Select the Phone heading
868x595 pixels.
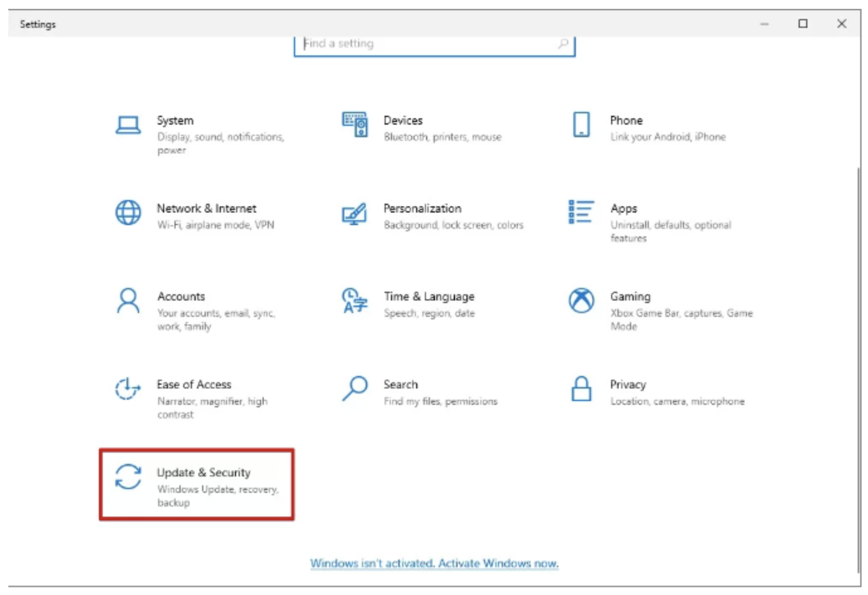[626, 121]
